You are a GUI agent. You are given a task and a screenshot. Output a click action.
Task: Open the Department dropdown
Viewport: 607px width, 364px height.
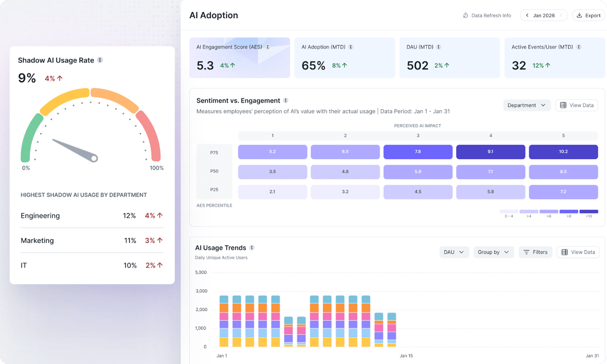[x=527, y=105]
